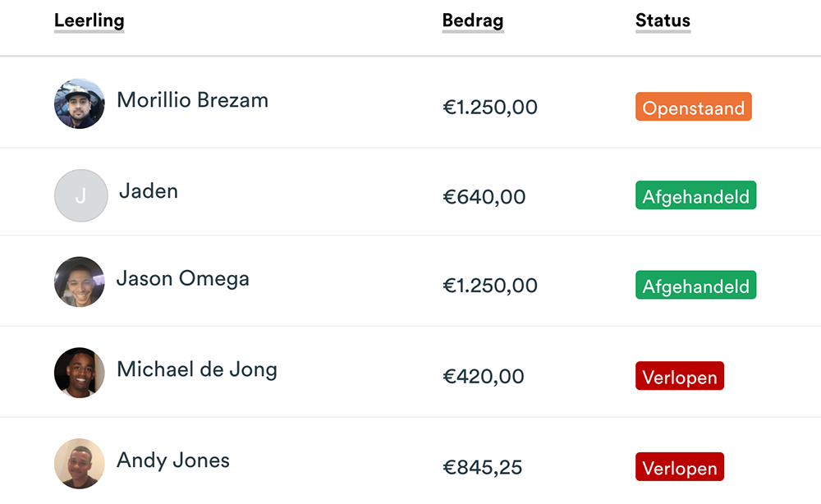Click the €640,00 amount in Jaden's row
The image size is (821, 504).
click(484, 197)
